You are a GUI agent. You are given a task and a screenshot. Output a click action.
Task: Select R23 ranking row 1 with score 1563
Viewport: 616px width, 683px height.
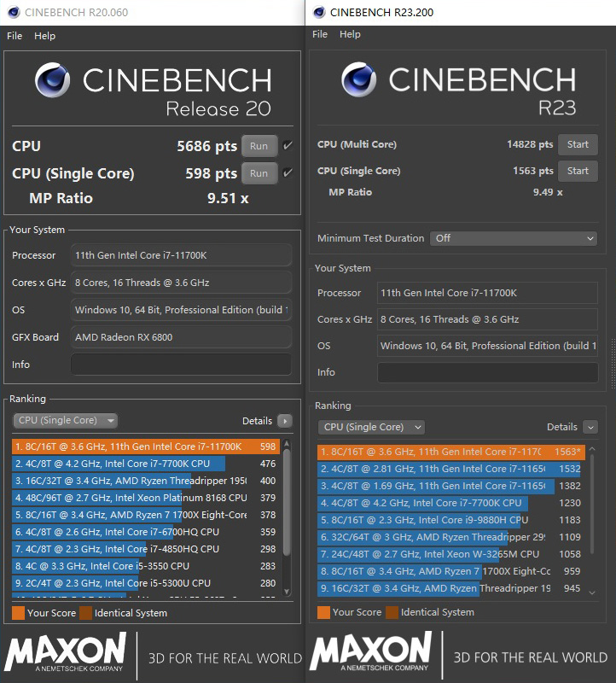451,452
